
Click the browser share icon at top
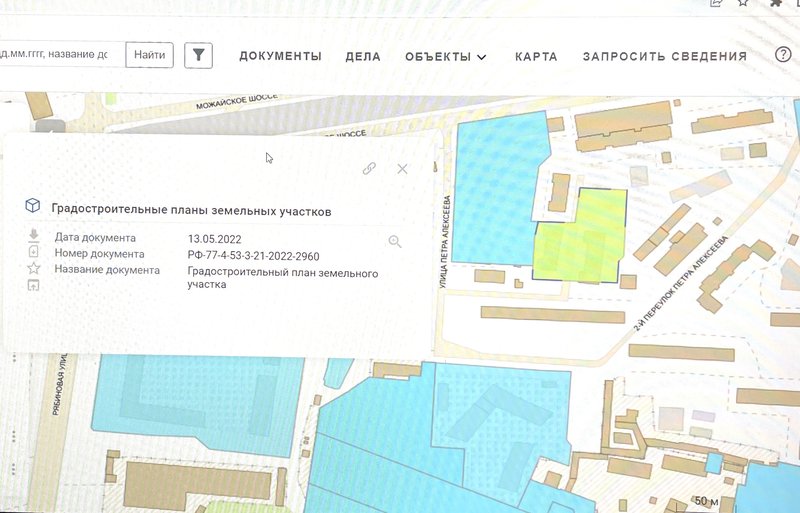tap(716, 3)
